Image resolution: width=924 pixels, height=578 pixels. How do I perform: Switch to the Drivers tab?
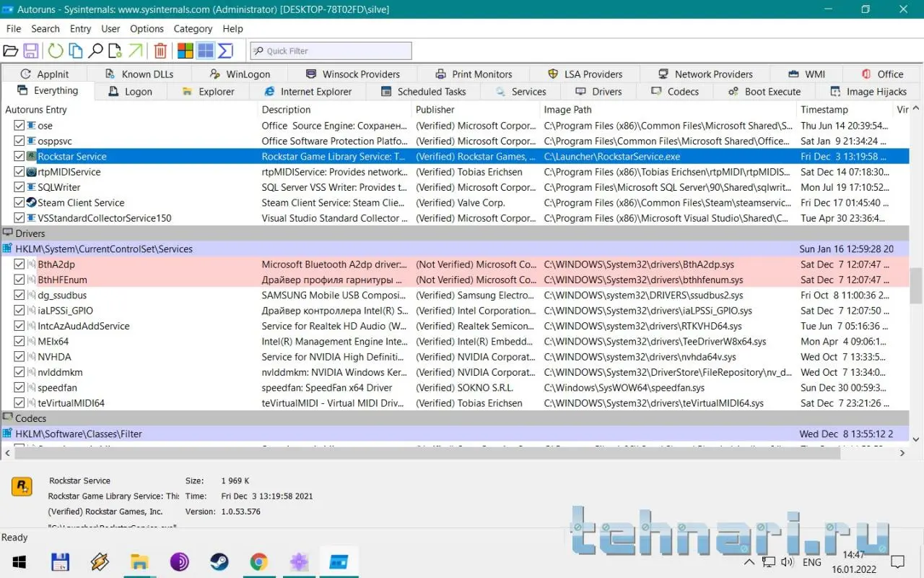598,92
